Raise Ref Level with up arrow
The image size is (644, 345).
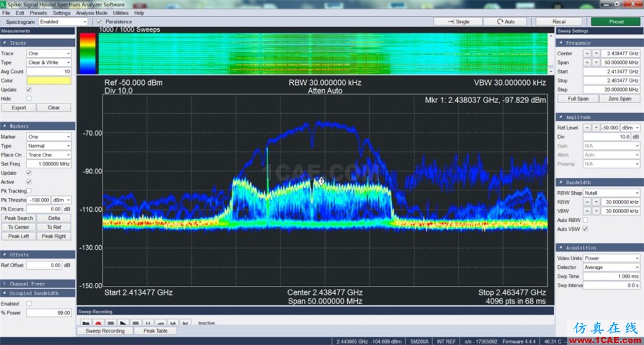coord(587,128)
